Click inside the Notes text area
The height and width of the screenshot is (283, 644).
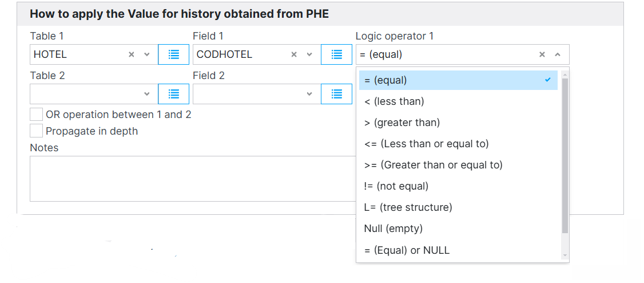coord(193,179)
